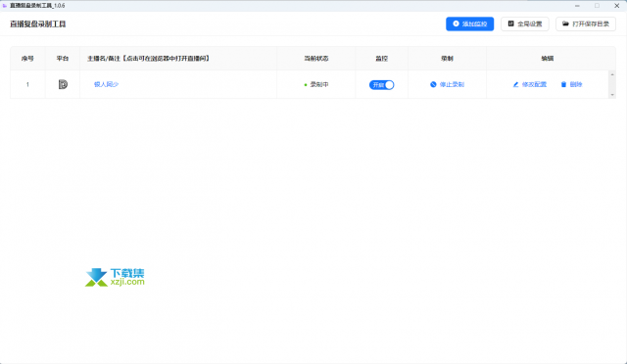Open the 打开保存目录 save folder

pos(586,24)
